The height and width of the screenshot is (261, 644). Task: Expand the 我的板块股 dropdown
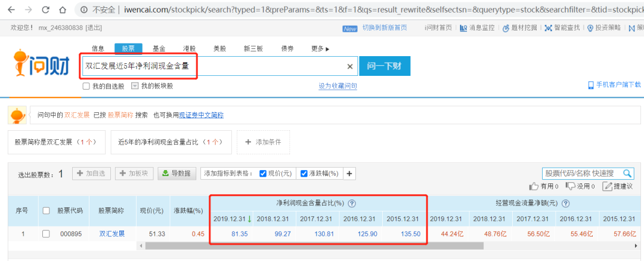click(135, 86)
